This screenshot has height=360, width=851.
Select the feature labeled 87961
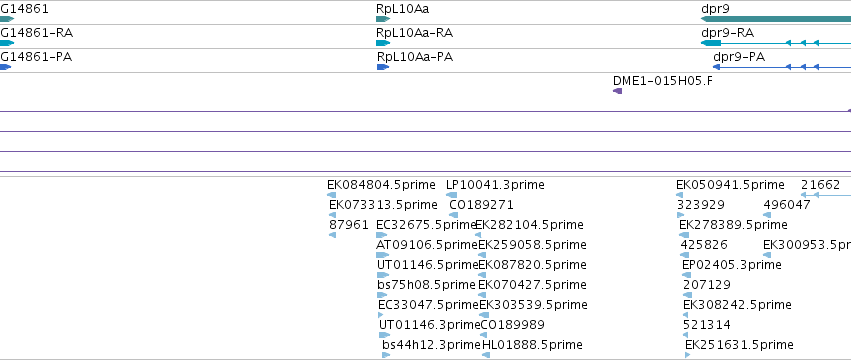(x=348, y=225)
